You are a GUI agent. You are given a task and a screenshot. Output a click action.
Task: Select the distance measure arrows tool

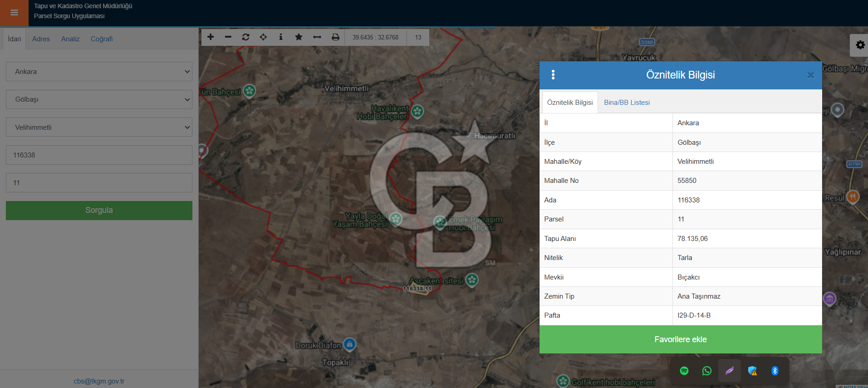click(x=317, y=37)
